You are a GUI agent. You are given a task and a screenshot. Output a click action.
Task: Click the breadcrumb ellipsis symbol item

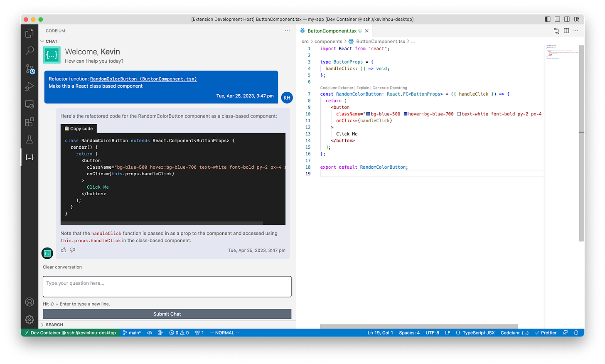[x=413, y=42]
